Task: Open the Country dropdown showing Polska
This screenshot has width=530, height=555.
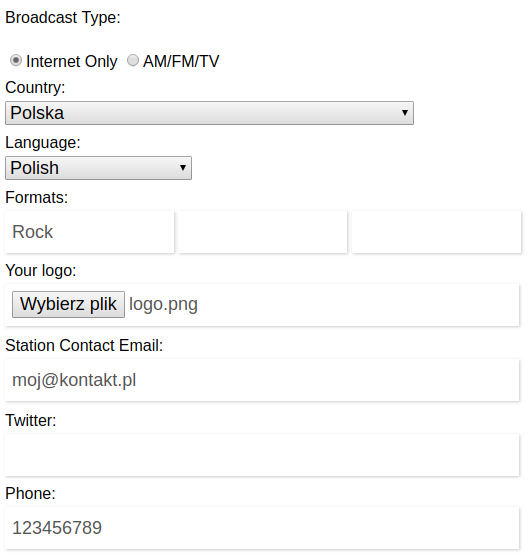Action: [x=209, y=113]
